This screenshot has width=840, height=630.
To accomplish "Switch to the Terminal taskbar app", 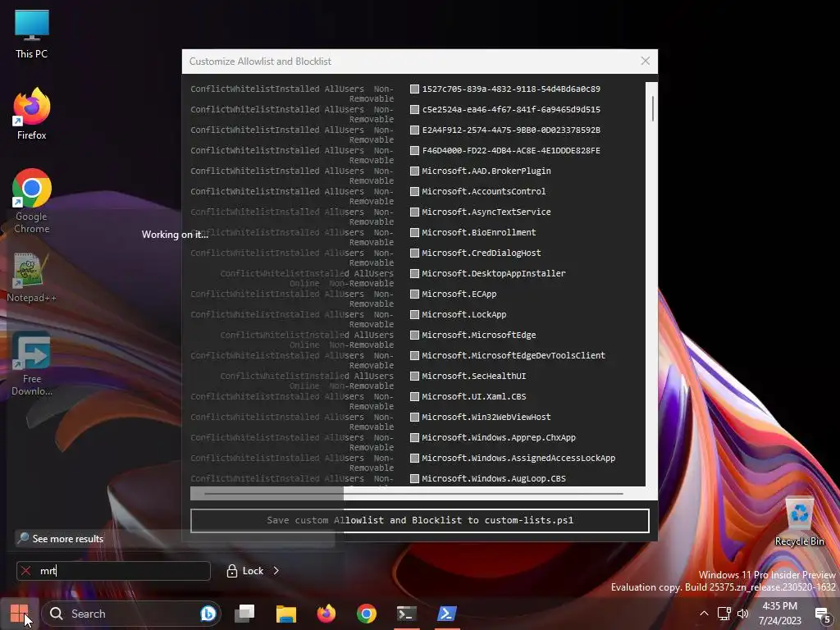I will coord(407,614).
